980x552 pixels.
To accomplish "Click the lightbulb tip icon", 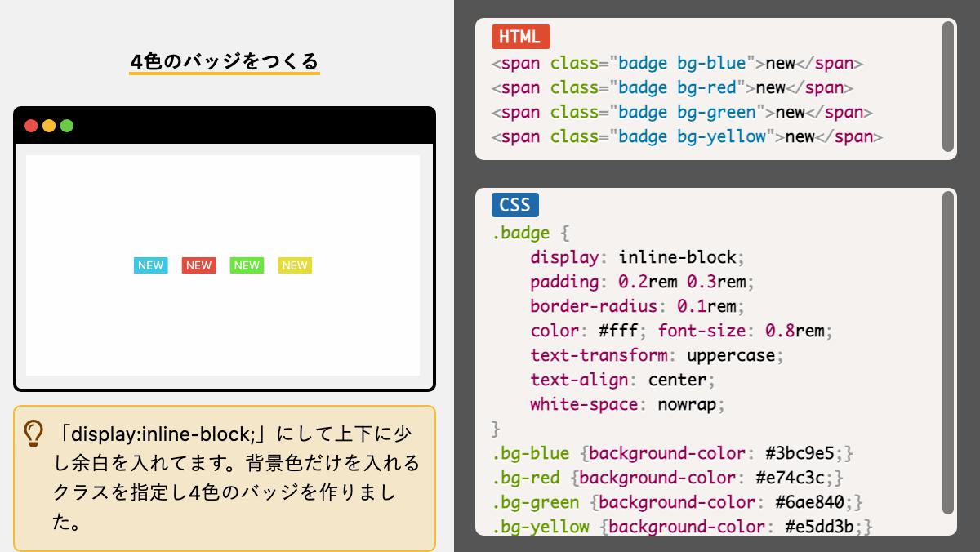I will click(x=33, y=434).
